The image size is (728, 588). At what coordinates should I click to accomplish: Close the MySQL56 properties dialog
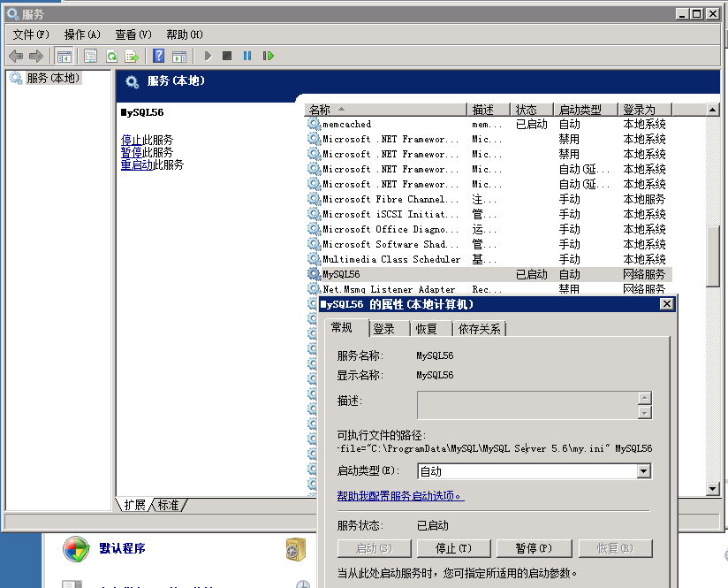667,304
